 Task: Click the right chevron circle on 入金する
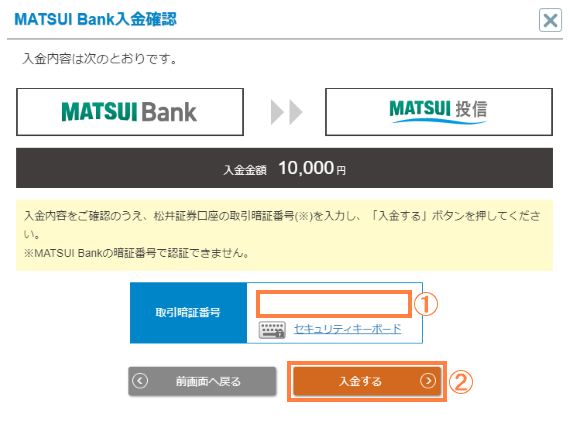click(x=428, y=381)
